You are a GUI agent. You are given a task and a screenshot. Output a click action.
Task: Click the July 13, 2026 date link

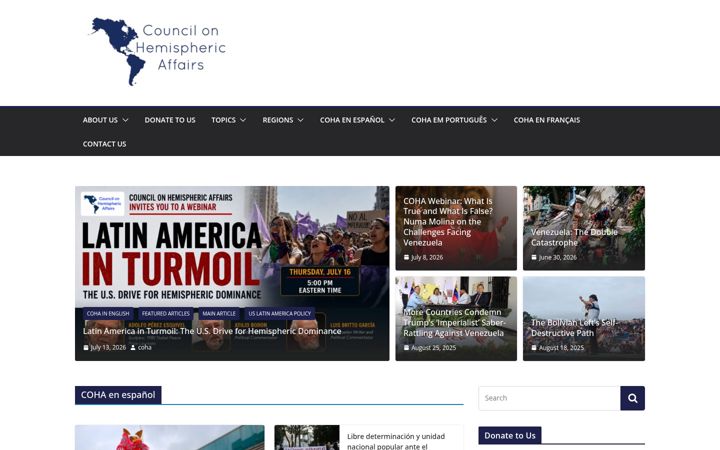(108, 348)
